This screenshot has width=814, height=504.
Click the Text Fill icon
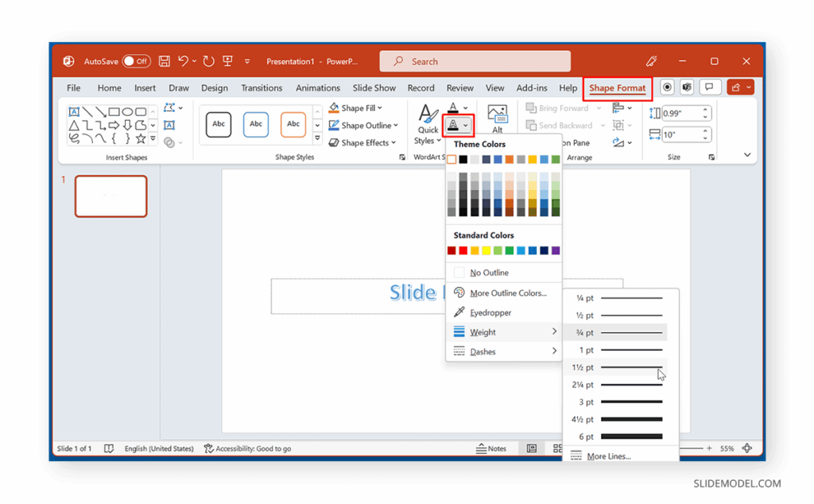[x=453, y=107]
